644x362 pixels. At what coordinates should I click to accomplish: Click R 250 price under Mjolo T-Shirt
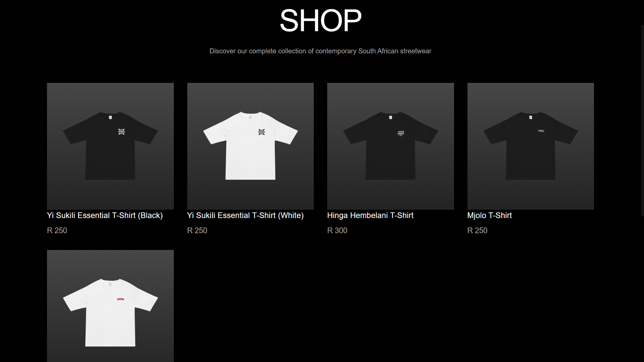tap(477, 230)
